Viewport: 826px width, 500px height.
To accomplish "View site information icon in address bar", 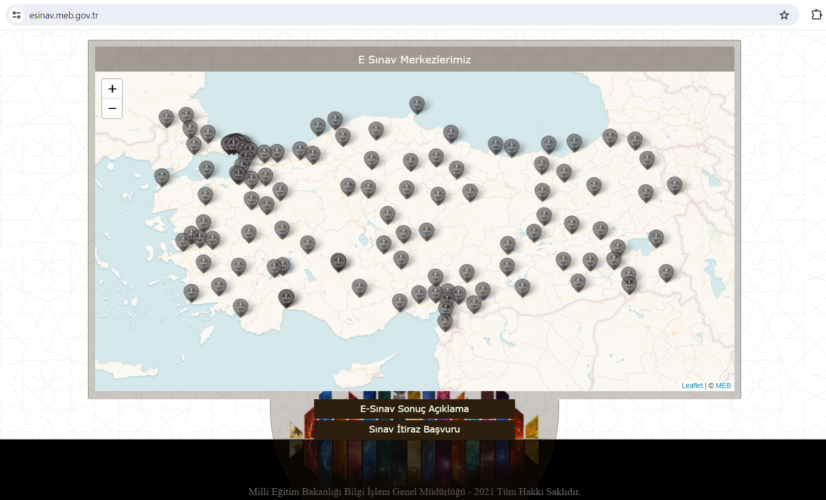I will [x=16, y=15].
